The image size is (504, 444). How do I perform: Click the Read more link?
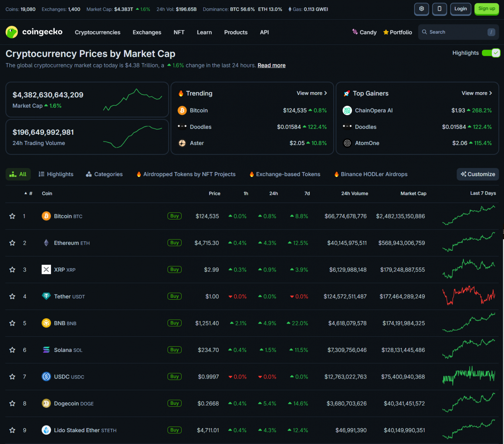[271, 65]
